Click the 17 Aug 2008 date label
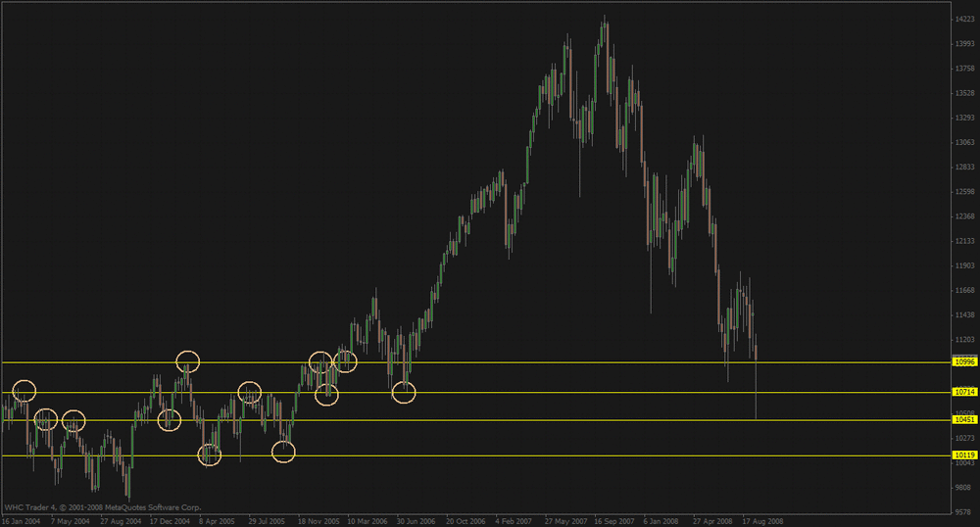980x527 pixels. [x=762, y=521]
